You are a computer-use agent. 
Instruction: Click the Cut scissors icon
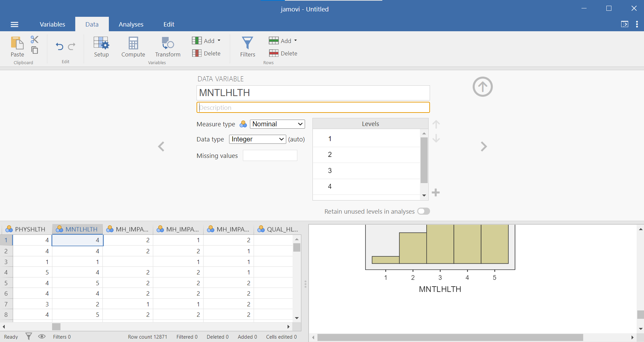point(34,39)
